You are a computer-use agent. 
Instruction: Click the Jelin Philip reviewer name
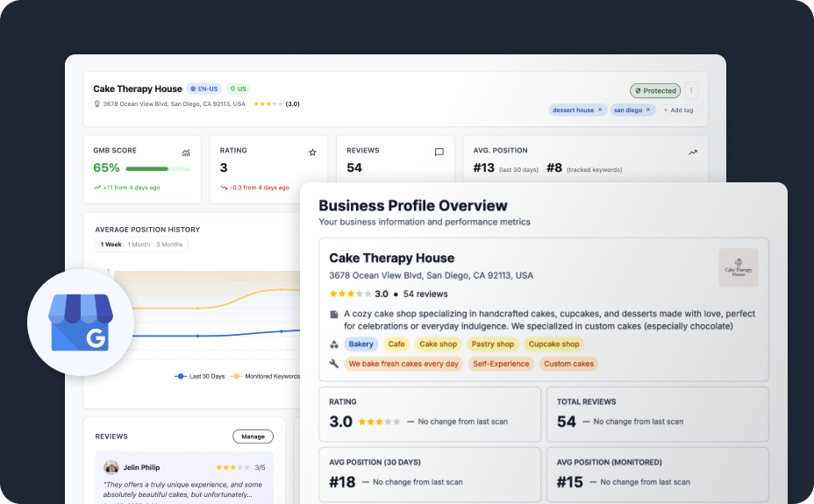click(x=141, y=467)
